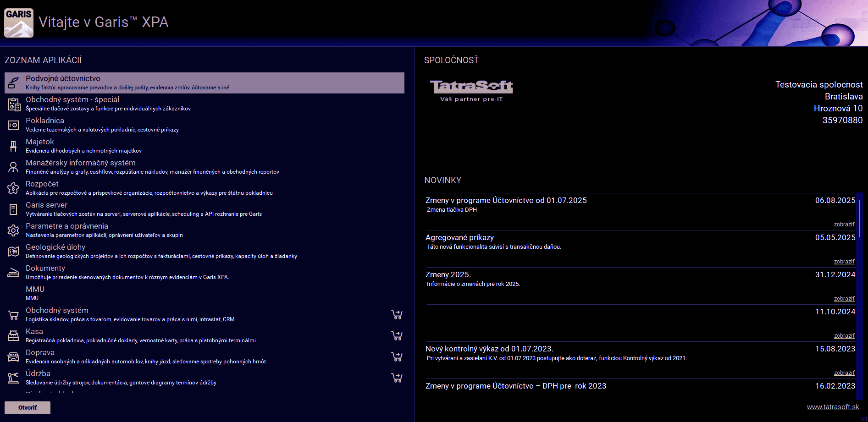Click the news date 06.08.2025
Screen dimensions: 868x422
click(835, 200)
